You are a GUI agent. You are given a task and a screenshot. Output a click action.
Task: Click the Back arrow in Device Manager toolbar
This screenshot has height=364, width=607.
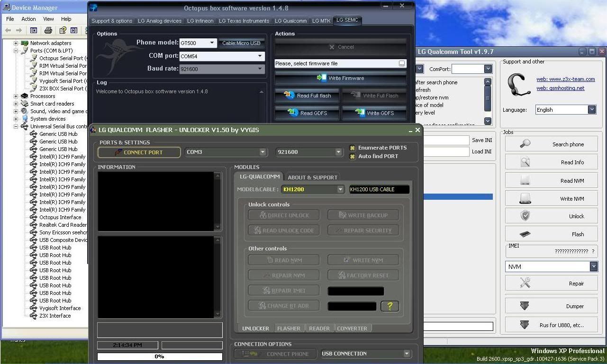coord(8,30)
